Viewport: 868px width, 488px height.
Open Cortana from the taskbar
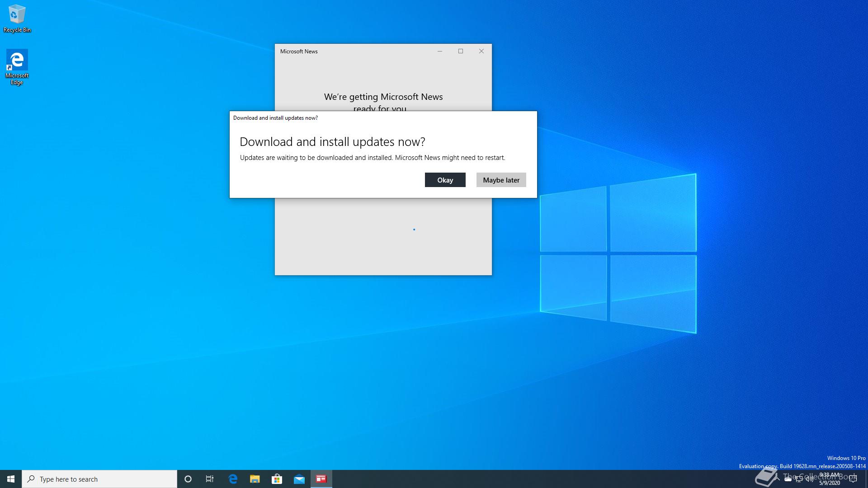click(188, 479)
